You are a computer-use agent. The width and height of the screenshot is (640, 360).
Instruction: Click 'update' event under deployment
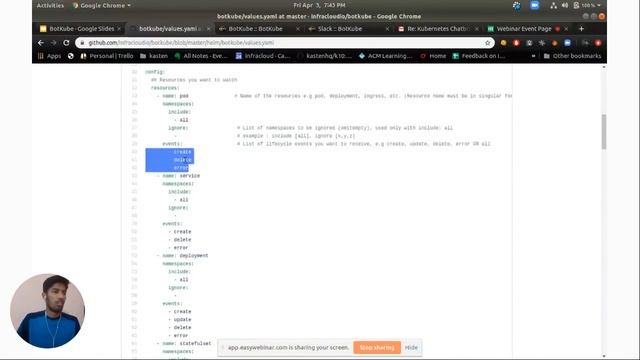pyautogui.click(x=182, y=320)
